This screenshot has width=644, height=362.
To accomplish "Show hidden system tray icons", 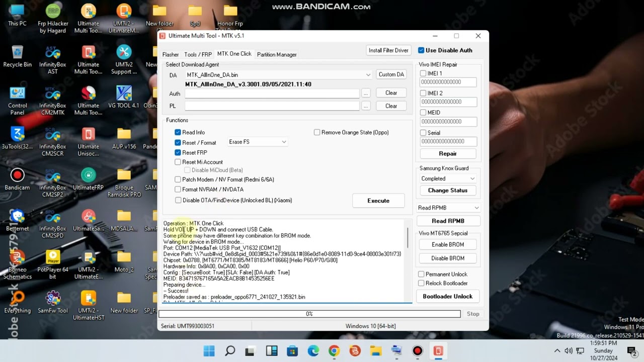I will coord(557,351).
